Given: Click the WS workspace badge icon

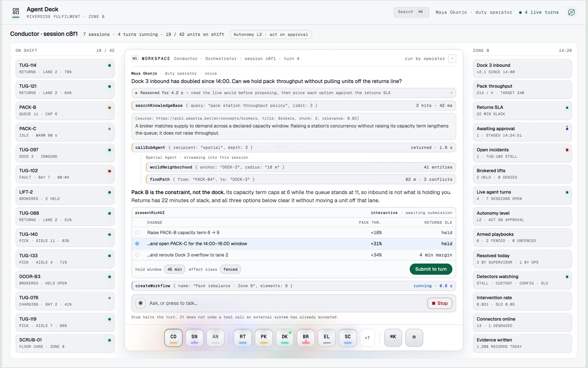Looking at the screenshot, I should click(x=135, y=59).
